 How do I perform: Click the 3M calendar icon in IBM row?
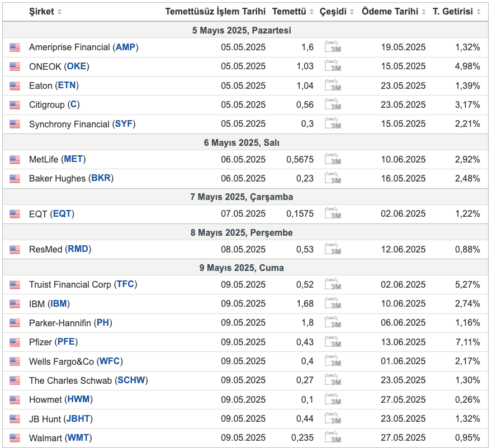point(333,303)
